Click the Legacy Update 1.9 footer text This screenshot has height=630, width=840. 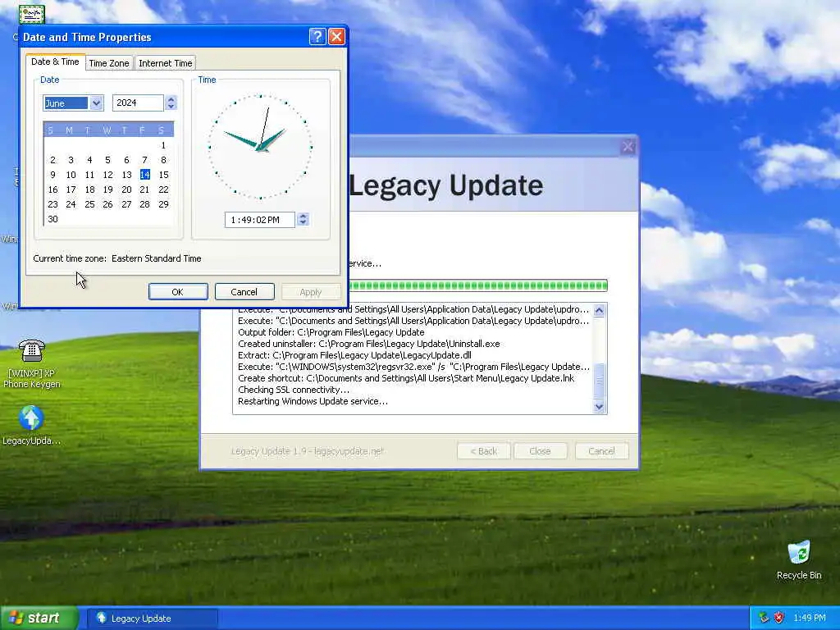(x=308, y=451)
